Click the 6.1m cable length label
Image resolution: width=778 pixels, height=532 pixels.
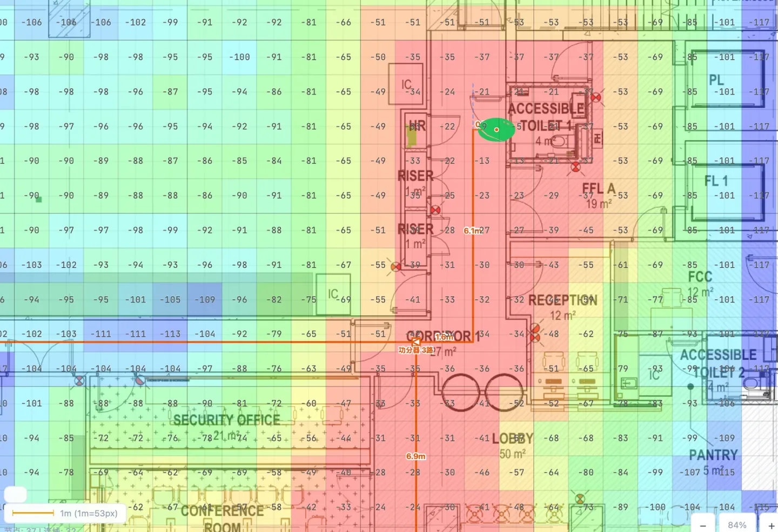tap(472, 231)
